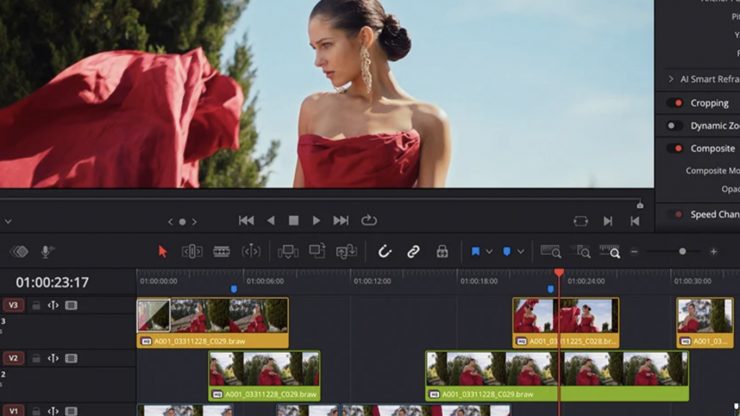Disable the Composite switch in Inspector

tap(675, 148)
